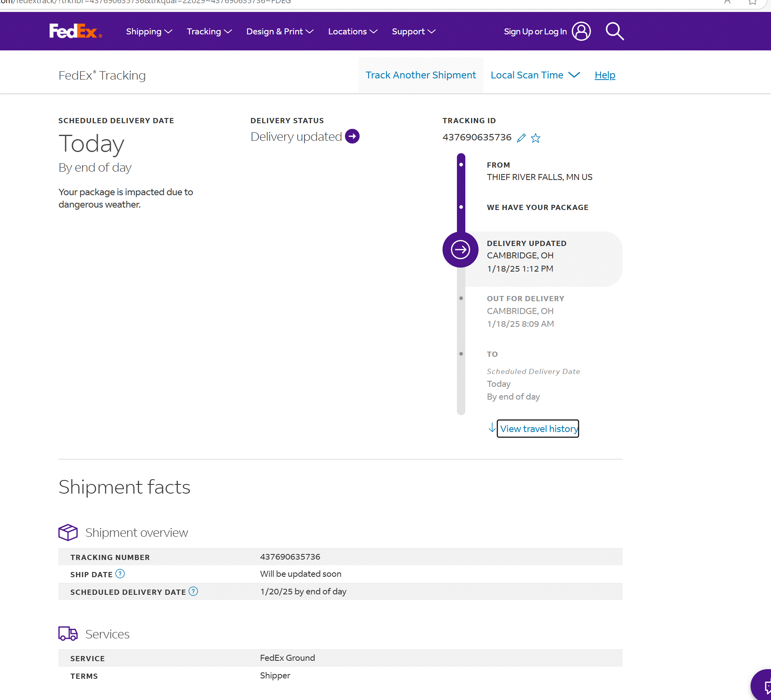Click the browser address bar URL
This screenshot has width=771, height=700.
pos(146,2)
